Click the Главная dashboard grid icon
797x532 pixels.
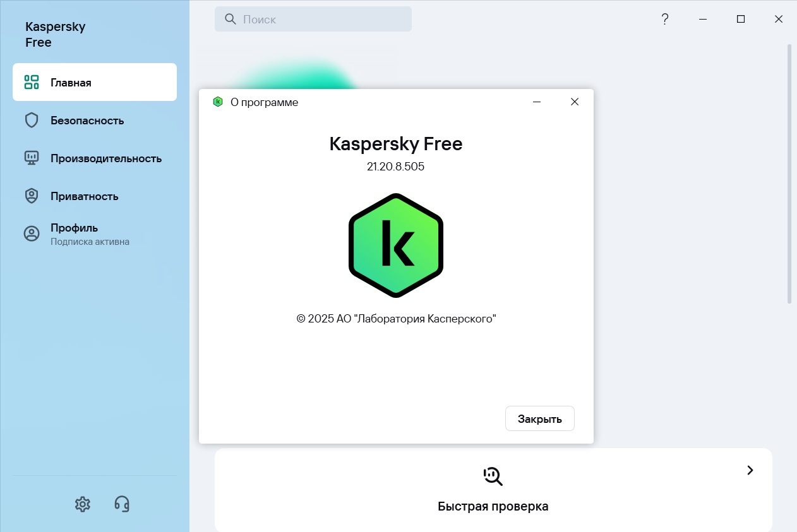[x=32, y=82]
